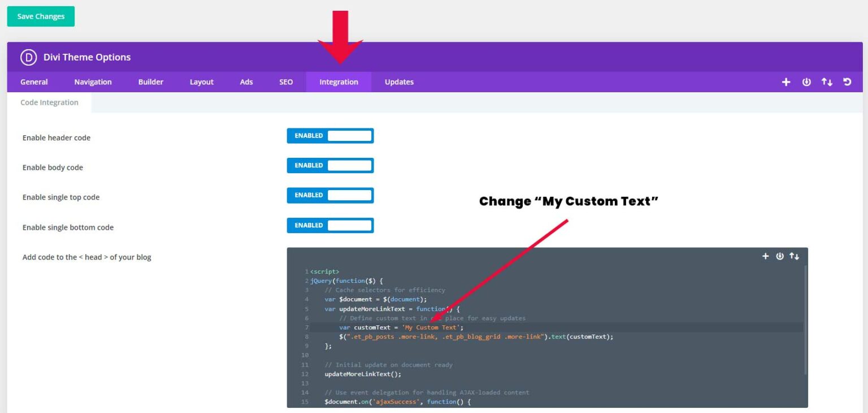The image size is (868, 413).
Task: Switch to the Navigation tab
Action: (x=93, y=81)
